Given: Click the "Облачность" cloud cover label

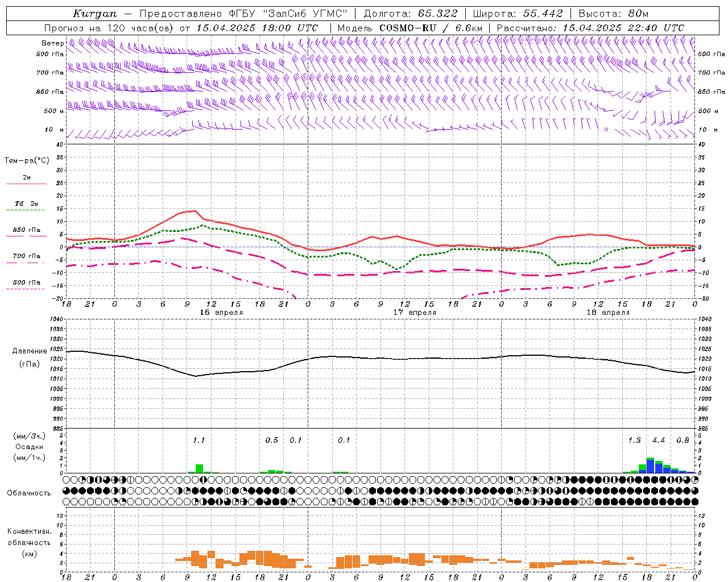Looking at the screenshot, I should (x=29, y=493).
